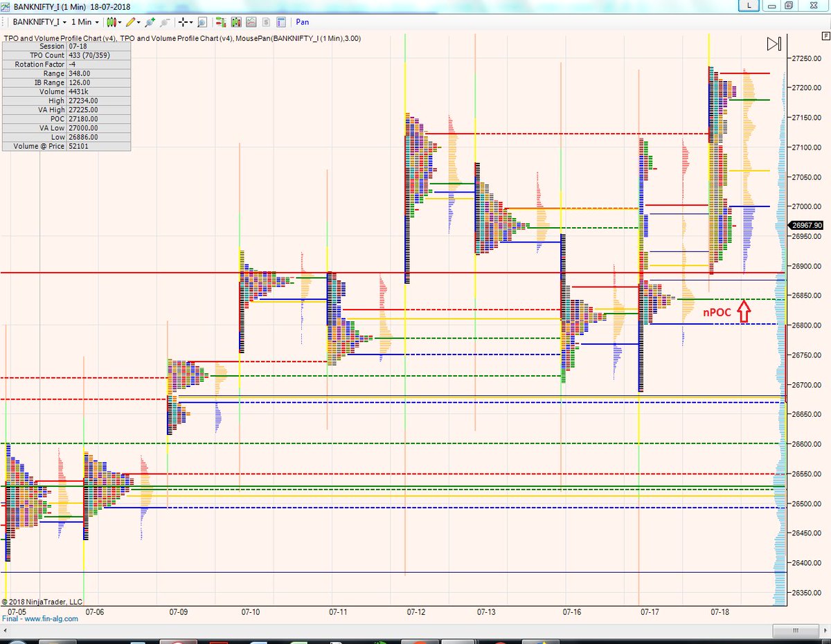Image resolution: width=831 pixels, height=644 pixels.
Task: Open the www.fin-alg.com link
Action: click(x=50, y=619)
